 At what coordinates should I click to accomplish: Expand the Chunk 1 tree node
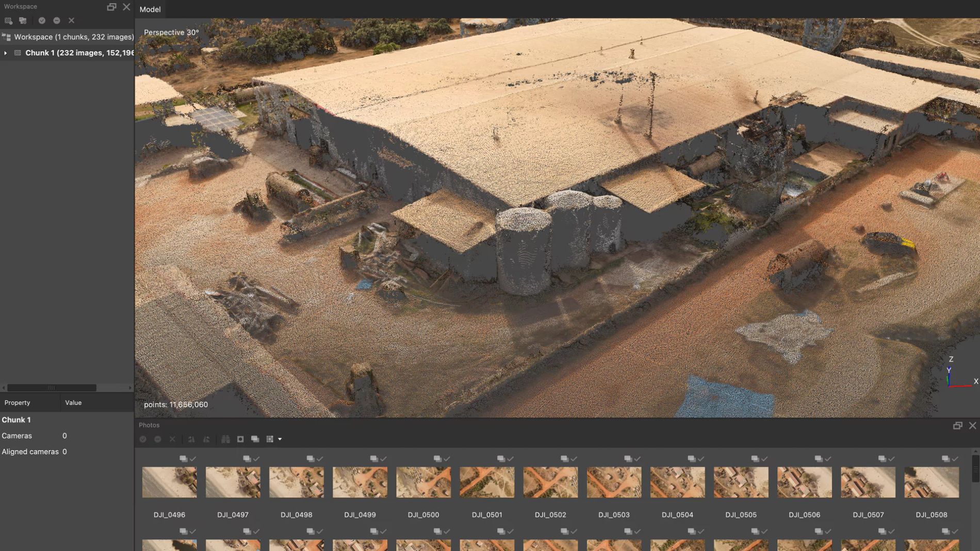[6, 53]
